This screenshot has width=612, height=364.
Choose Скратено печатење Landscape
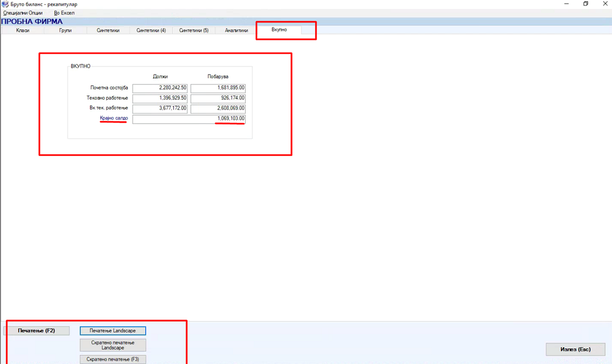113,345
